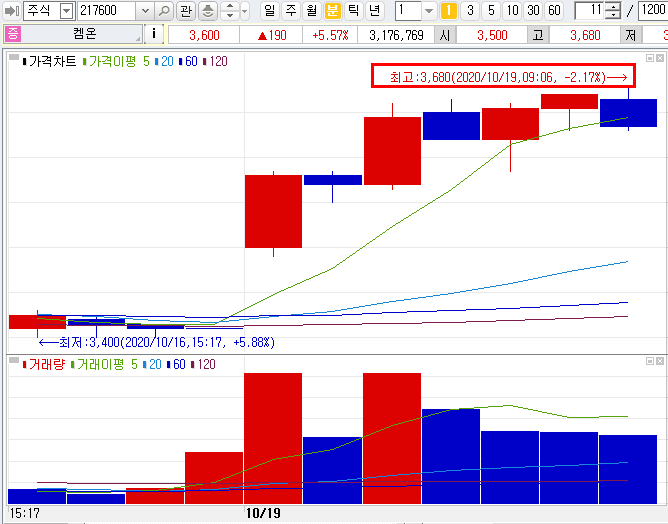Viewport: 668px width, 524px height.
Task: Maximize the price chart panel
Action: [x=650, y=58]
